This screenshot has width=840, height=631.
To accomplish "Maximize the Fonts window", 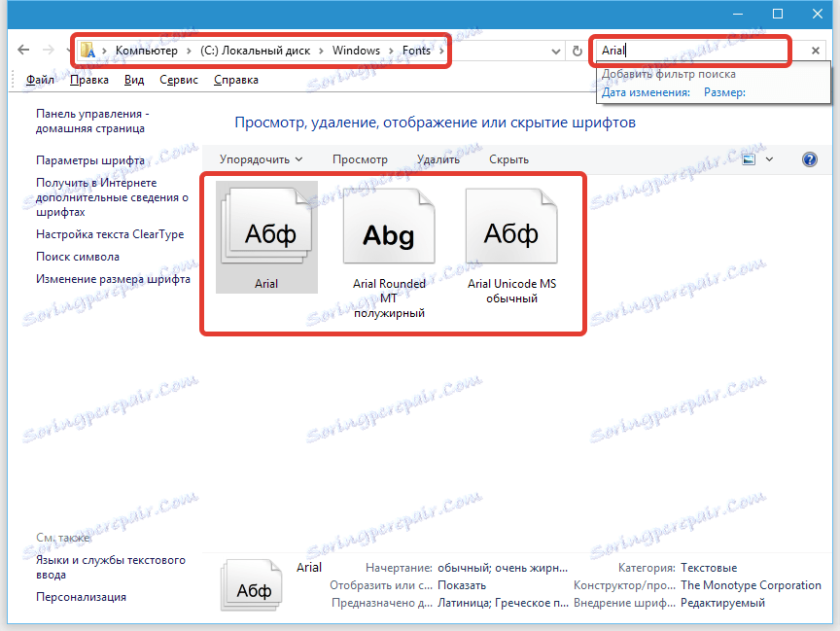I will click(x=778, y=14).
